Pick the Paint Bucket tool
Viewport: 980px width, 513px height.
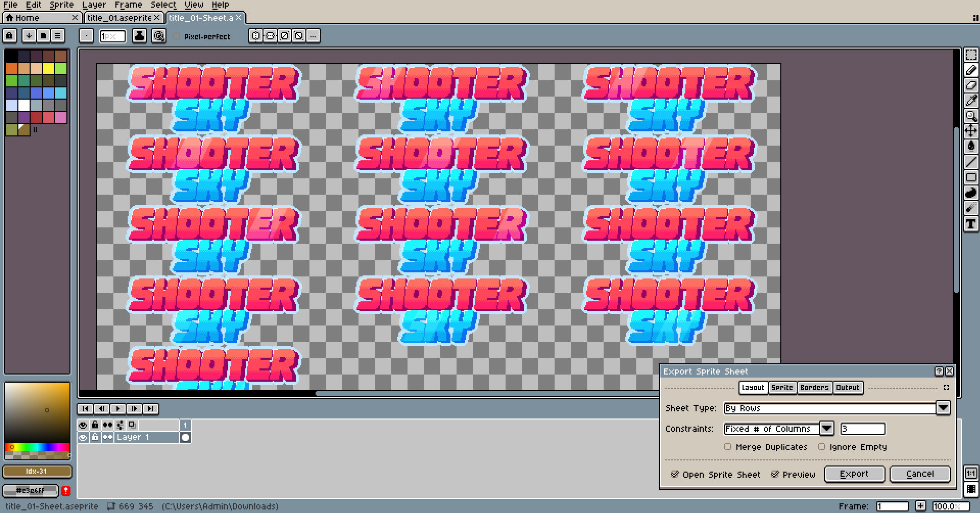pyautogui.click(x=971, y=147)
